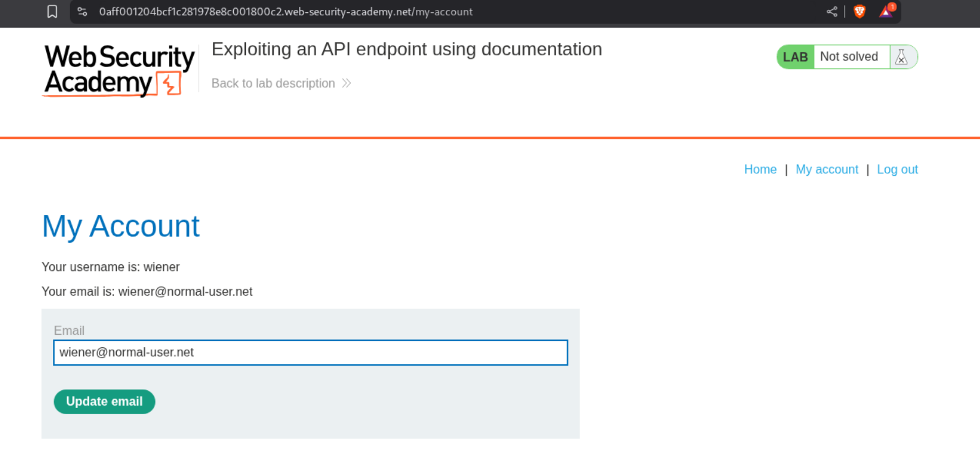
Task: Click the Email label above the field
Action: [x=69, y=331]
